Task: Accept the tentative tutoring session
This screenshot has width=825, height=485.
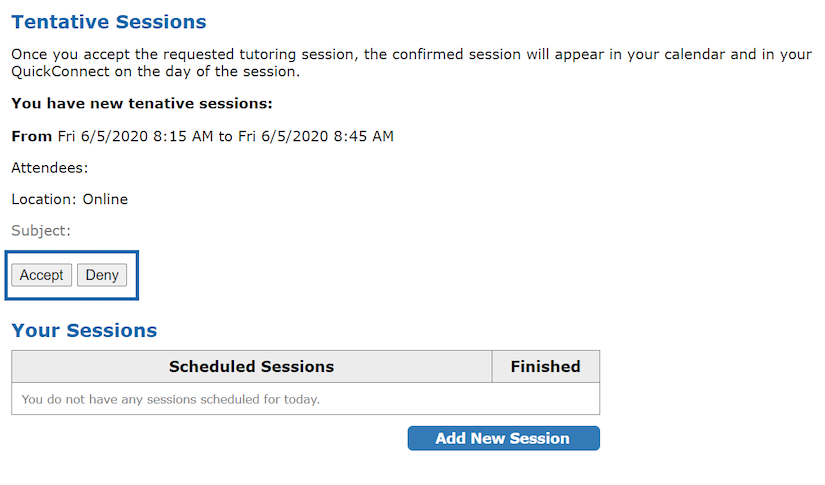Action: pos(41,275)
